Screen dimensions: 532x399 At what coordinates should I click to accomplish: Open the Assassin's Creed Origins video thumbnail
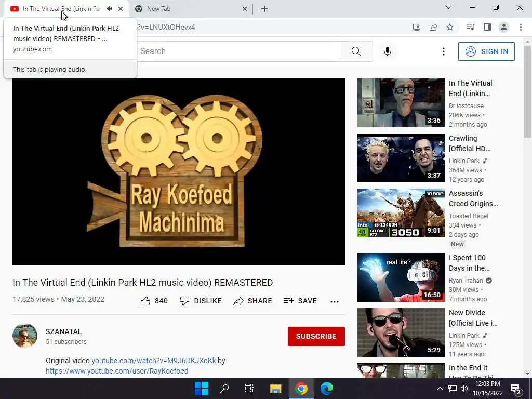click(401, 213)
